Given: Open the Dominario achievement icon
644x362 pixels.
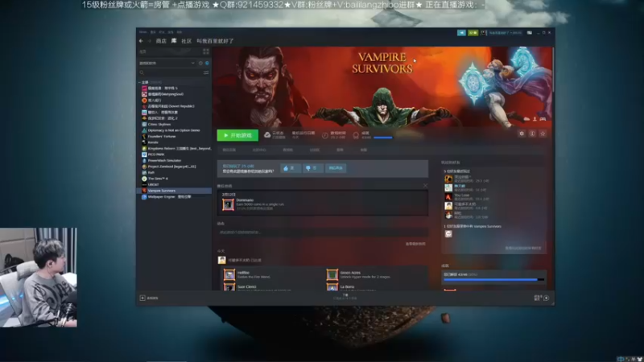Looking at the screenshot, I should coord(228,204).
